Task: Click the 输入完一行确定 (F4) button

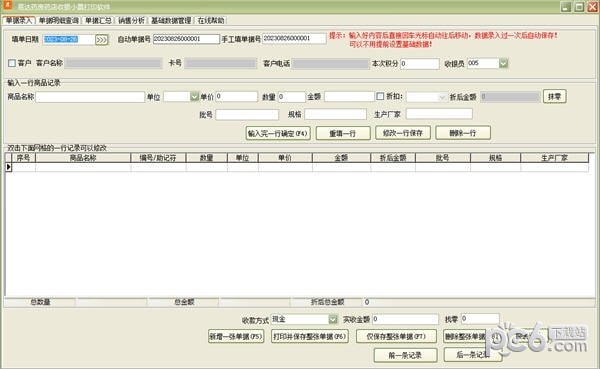Action: pos(278,133)
